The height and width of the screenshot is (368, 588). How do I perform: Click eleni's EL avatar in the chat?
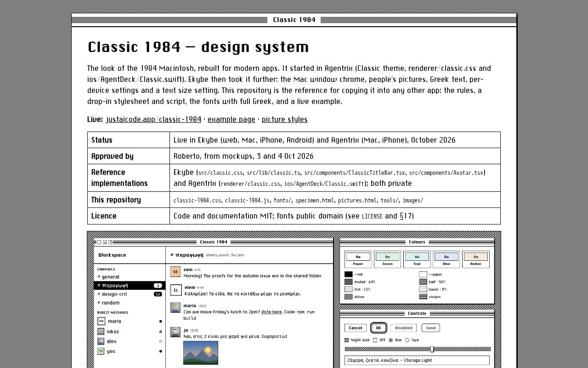point(175,290)
